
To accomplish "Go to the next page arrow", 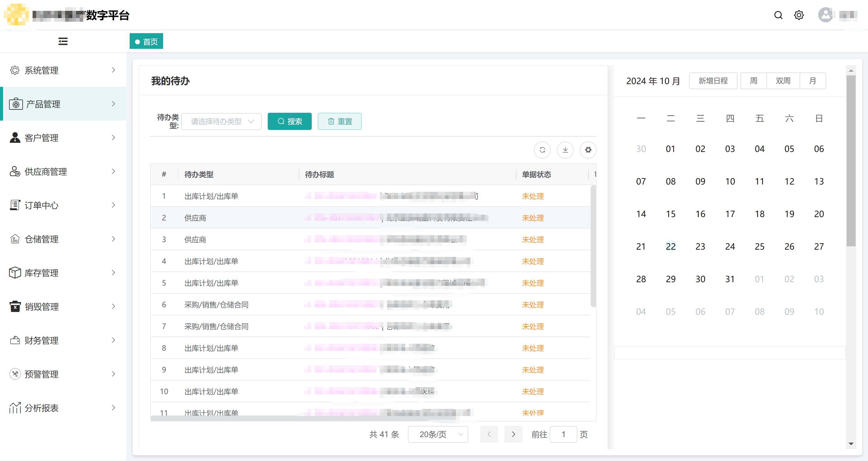I will pyautogui.click(x=513, y=434).
